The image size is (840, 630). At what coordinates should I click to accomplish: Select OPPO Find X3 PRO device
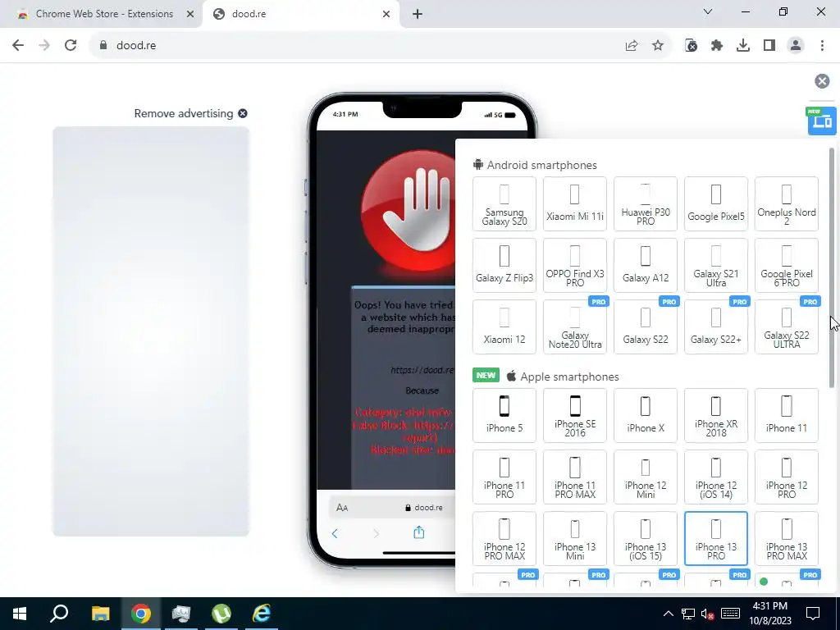pos(575,266)
